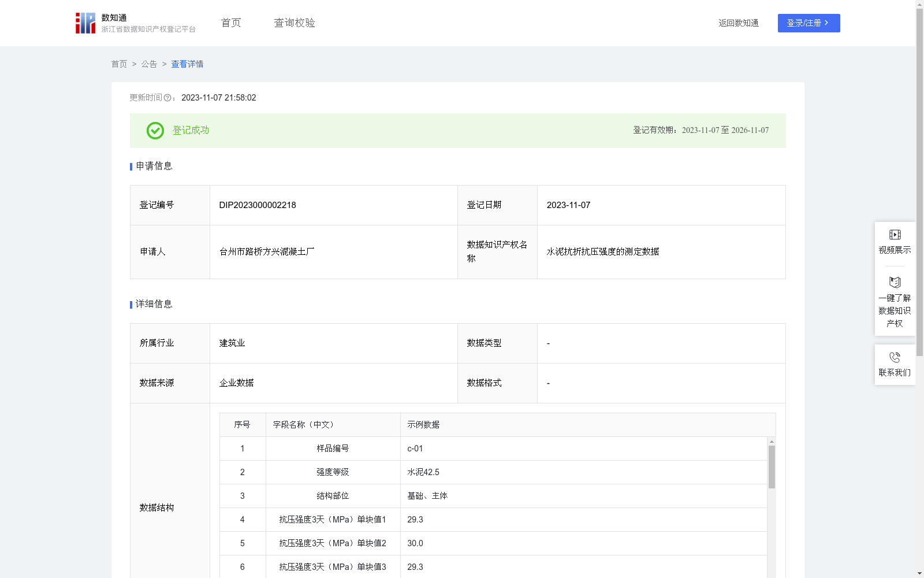
Task: Click 抗压强度3天（MPa）单块值3 field
Action: [333, 567]
